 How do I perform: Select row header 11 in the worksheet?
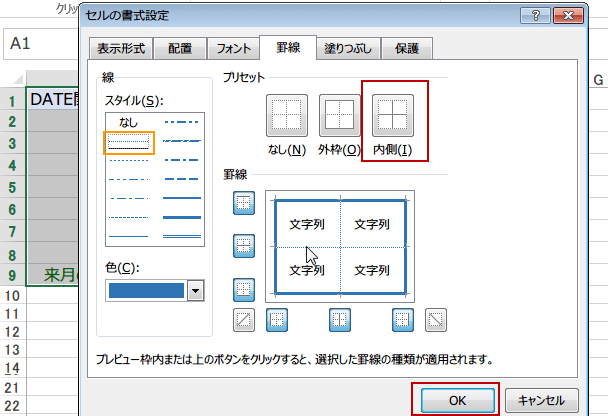point(12,314)
